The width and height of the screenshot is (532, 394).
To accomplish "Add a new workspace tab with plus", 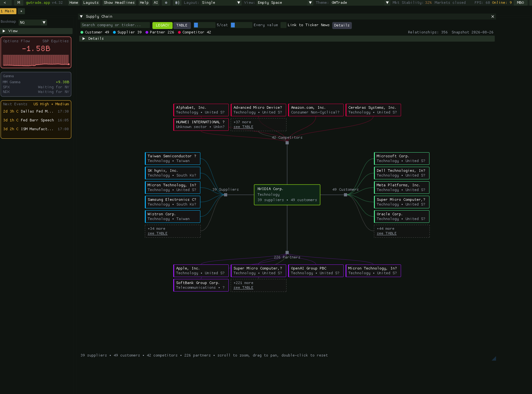I will click(21, 11).
